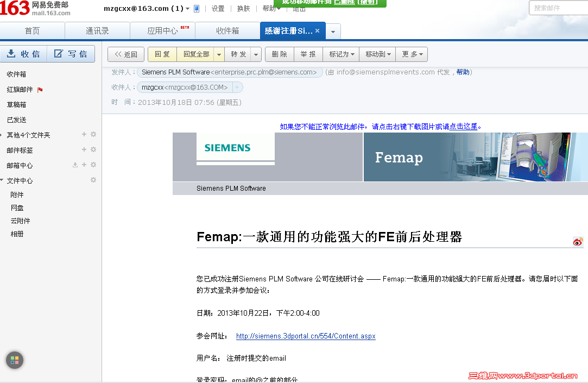Click gear icon next to 其他4个文件夹
The image size is (588, 383).
click(x=93, y=134)
